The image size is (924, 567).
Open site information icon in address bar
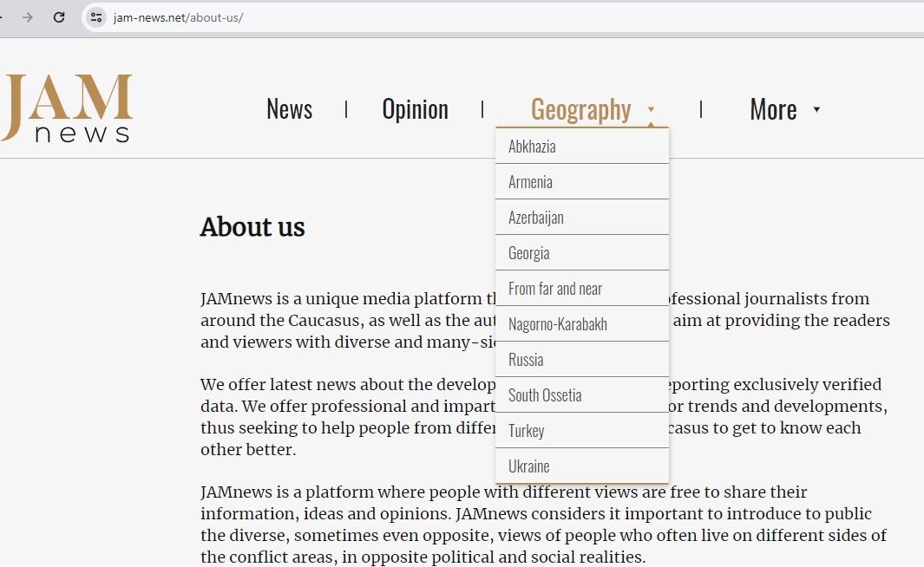[96, 17]
